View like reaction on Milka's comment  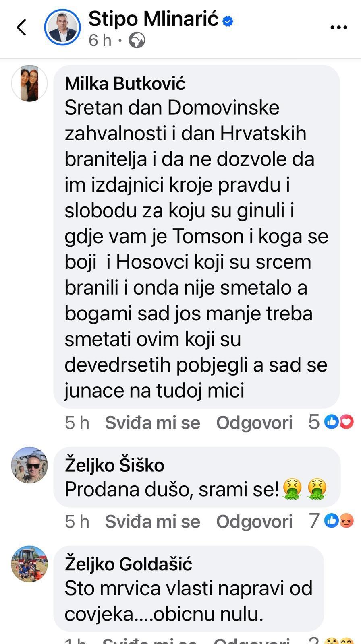click(x=332, y=422)
